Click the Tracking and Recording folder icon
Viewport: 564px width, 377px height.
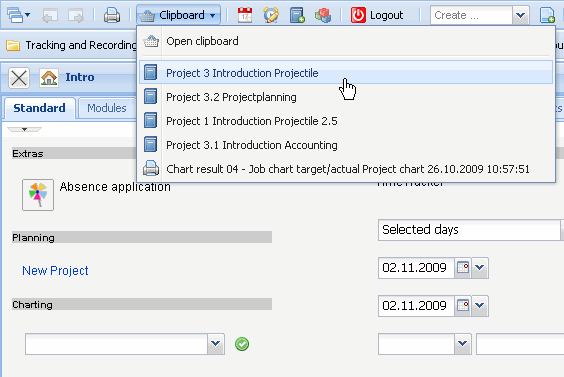tap(13, 45)
